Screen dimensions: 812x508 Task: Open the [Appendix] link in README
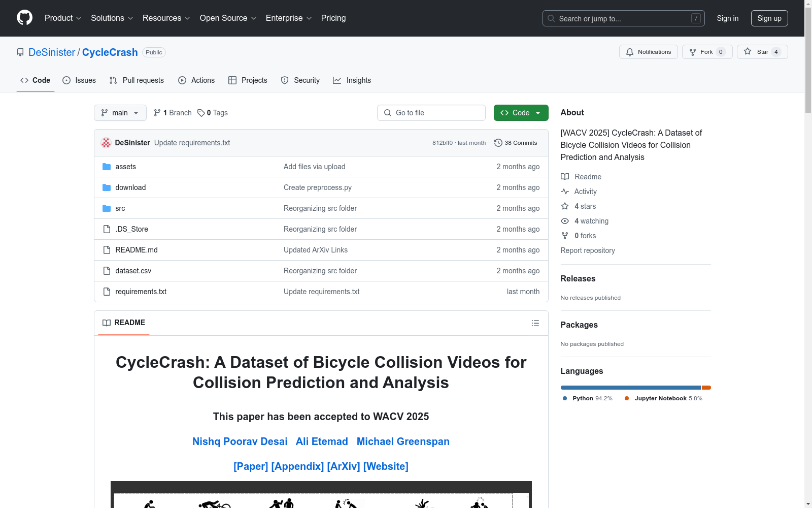click(x=297, y=466)
